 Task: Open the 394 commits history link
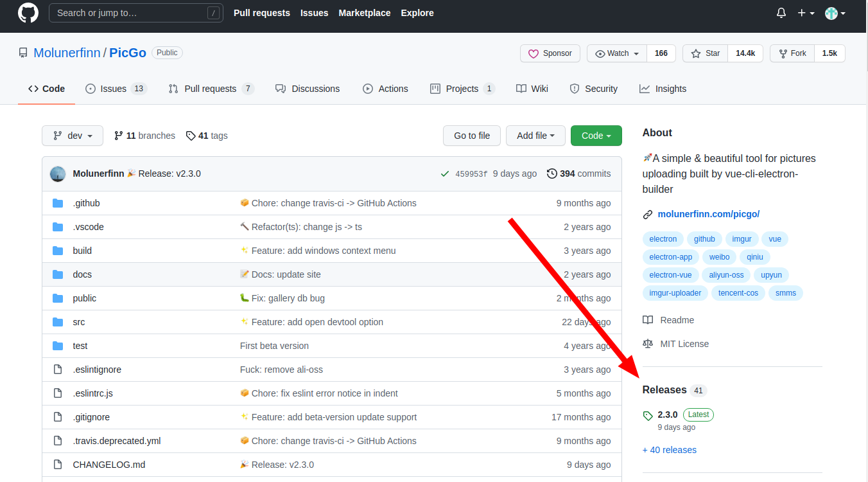(x=579, y=174)
